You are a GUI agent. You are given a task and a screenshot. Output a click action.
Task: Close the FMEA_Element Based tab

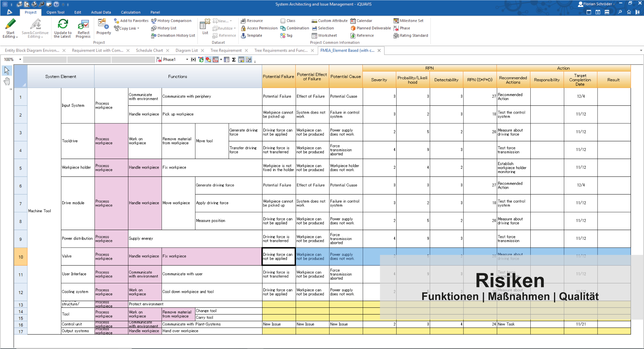pos(379,50)
